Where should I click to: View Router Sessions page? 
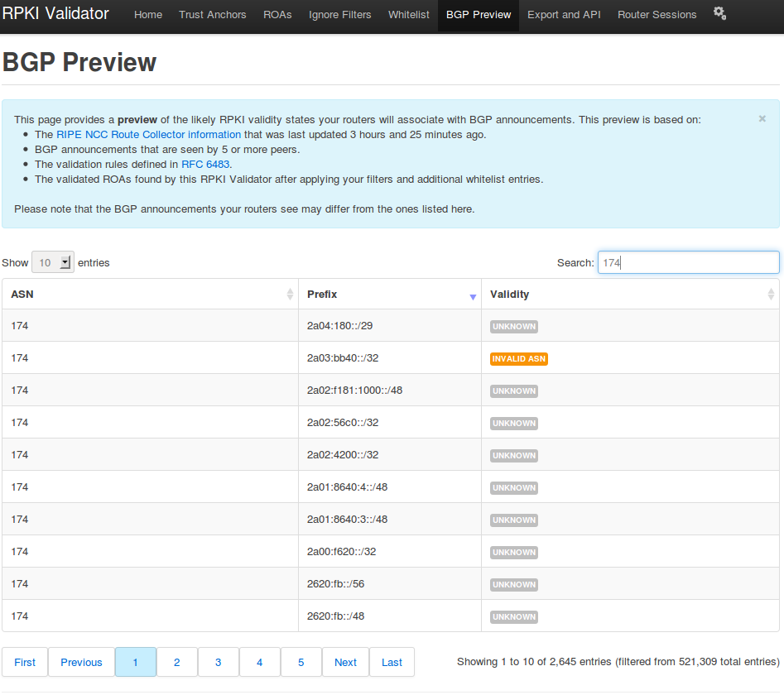(x=657, y=15)
